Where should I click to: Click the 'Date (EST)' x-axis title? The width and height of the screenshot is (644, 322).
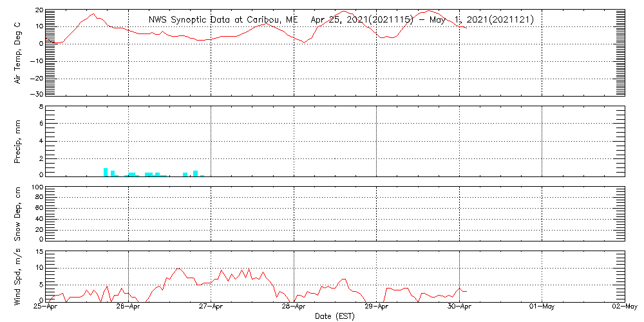(334, 316)
